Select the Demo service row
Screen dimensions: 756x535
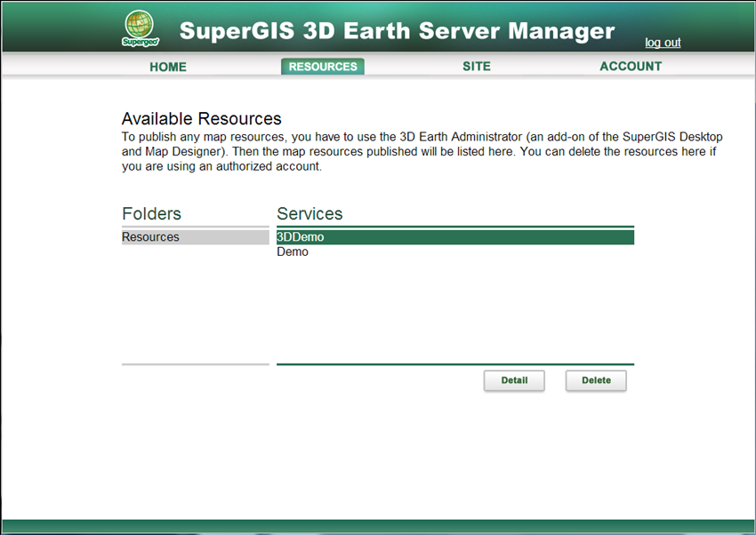(455, 252)
